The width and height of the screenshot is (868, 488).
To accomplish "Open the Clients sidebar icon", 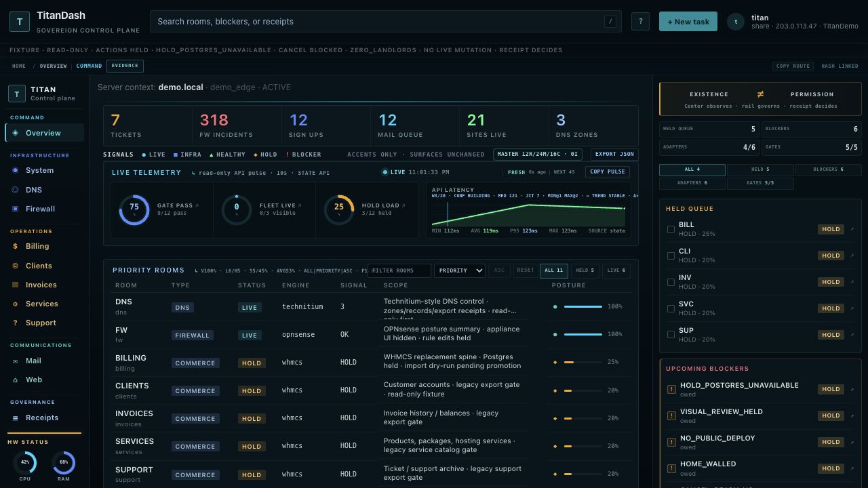I will 16,266.
